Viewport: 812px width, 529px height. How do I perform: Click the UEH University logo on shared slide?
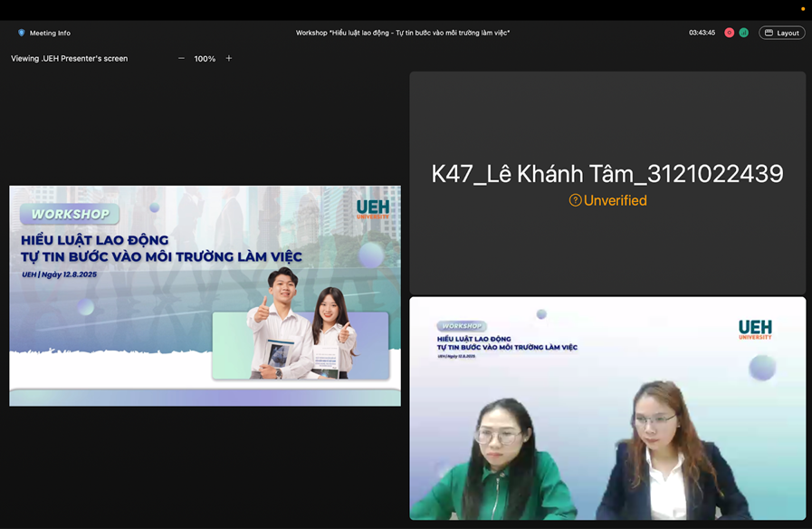tap(373, 208)
